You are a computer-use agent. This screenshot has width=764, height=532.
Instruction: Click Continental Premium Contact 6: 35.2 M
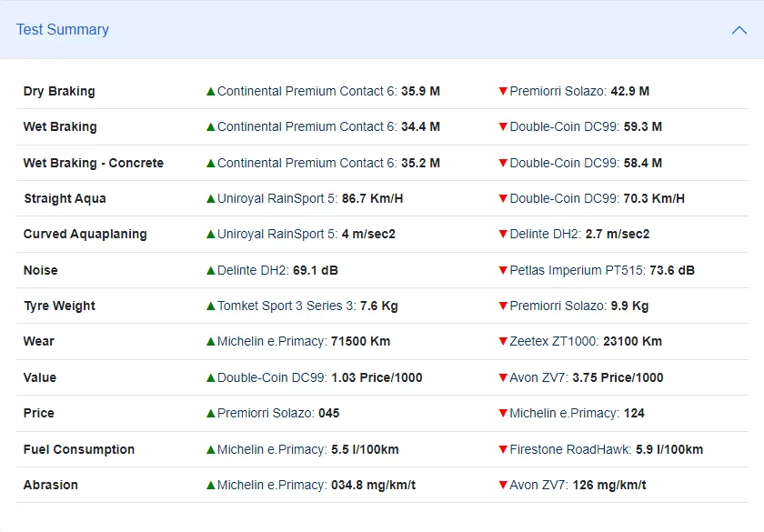point(328,163)
